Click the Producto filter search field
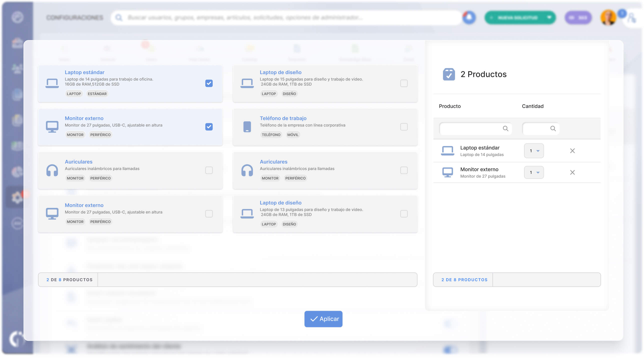 click(x=475, y=128)
